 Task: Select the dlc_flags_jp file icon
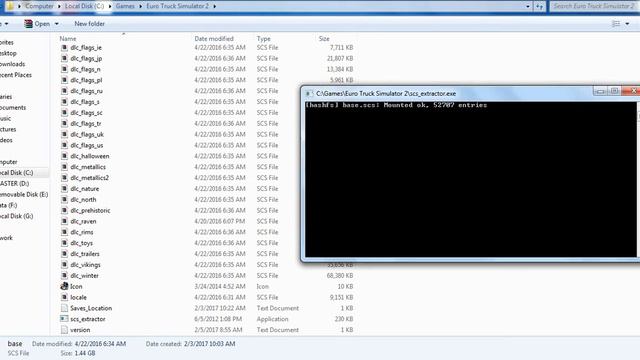coord(64,58)
